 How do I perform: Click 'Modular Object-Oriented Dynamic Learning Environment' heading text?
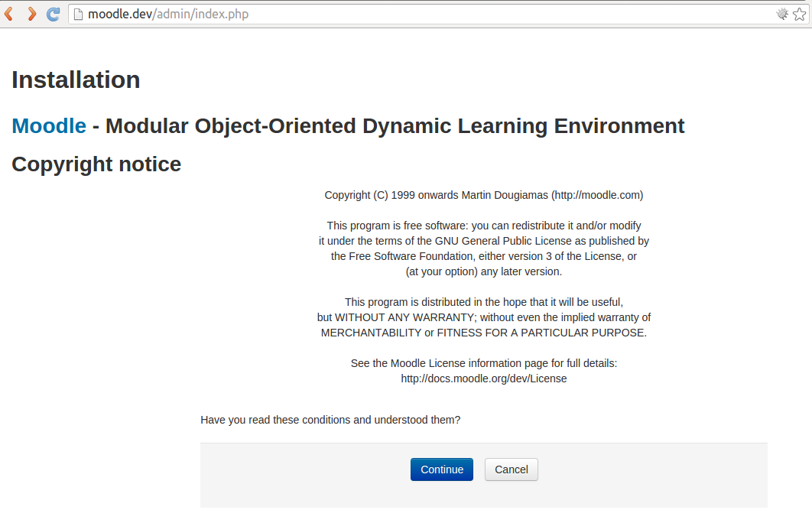click(395, 126)
